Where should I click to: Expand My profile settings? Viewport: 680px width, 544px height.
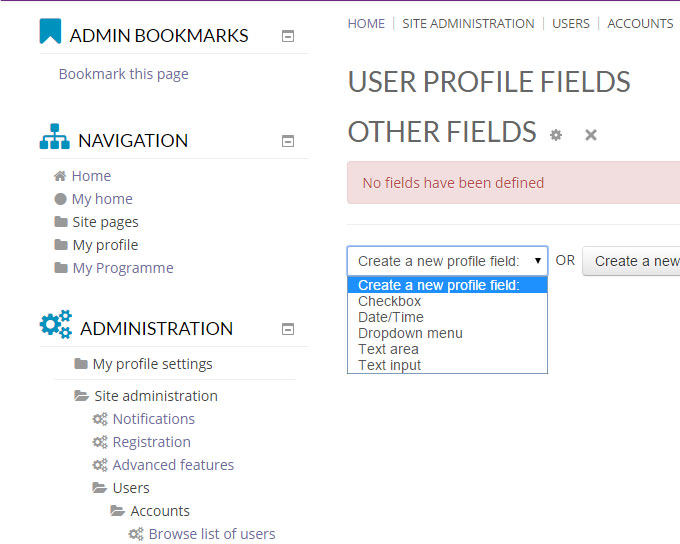153,364
